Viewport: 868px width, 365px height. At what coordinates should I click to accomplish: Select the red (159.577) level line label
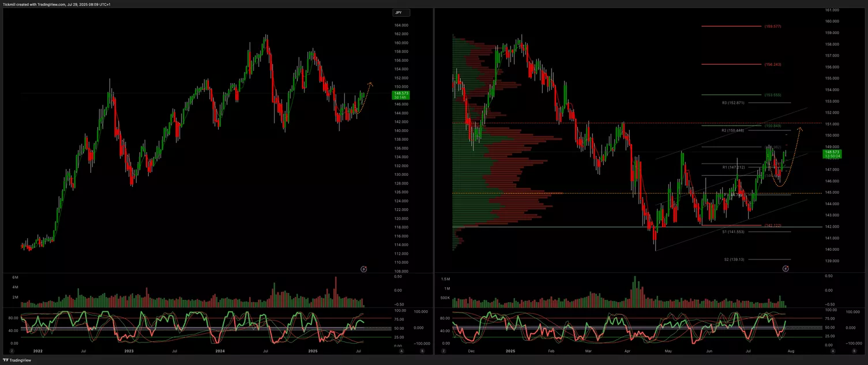point(773,27)
